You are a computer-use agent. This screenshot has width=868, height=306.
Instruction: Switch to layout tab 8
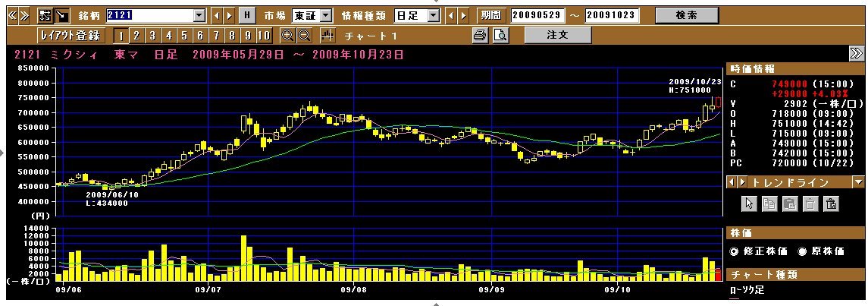tap(232, 36)
